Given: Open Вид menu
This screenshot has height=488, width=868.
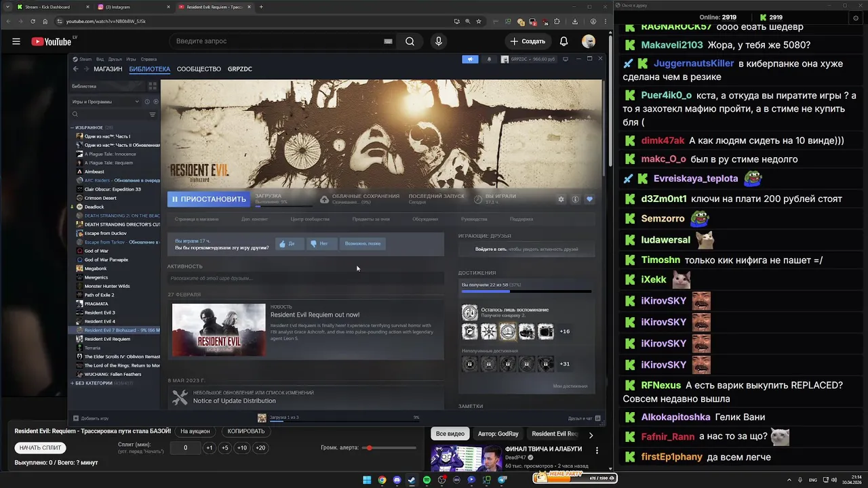Looking at the screenshot, I should [100, 59].
